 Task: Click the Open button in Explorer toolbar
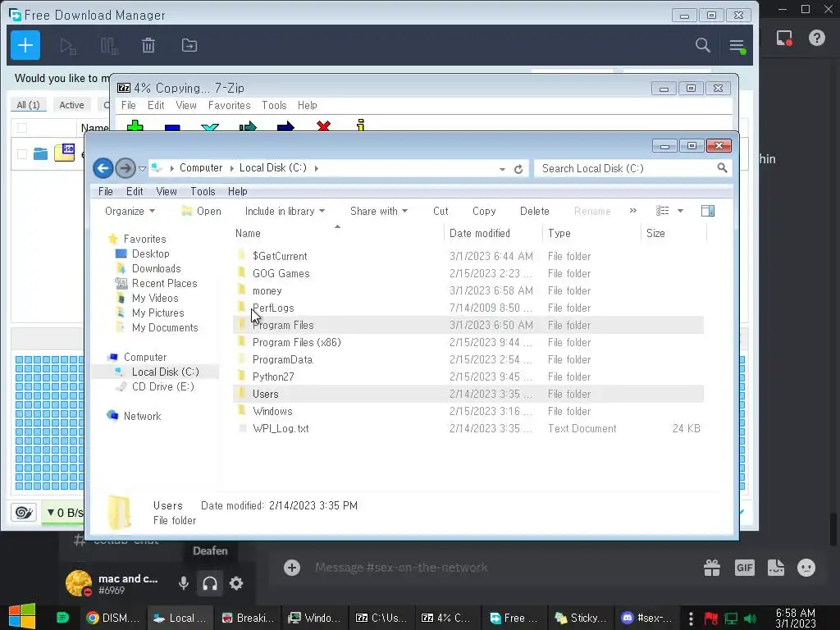(202, 212)
